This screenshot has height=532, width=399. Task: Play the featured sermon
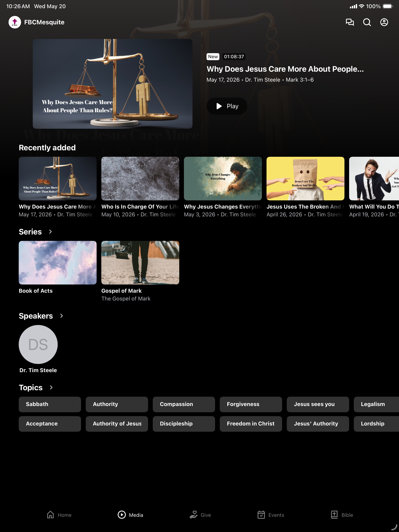coord(227,106)
